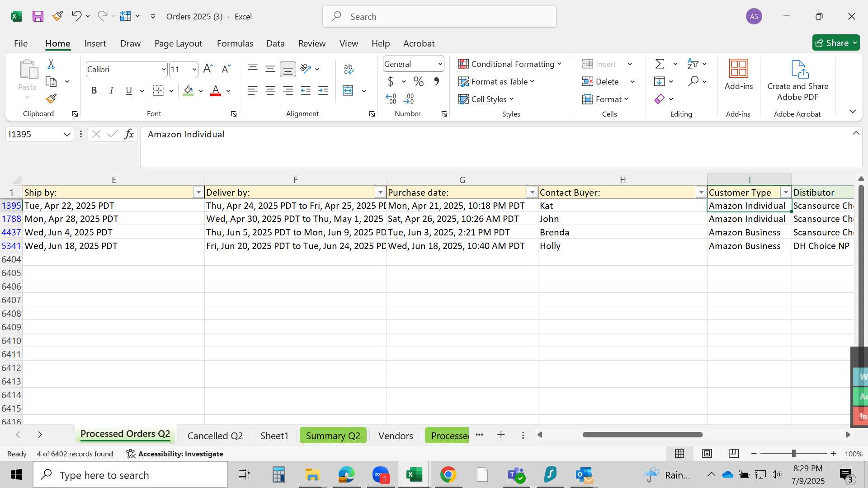The height and width of the screenshot is (488, 868).
Task: Select the Cut scissors icon
Action: [51, 64]
